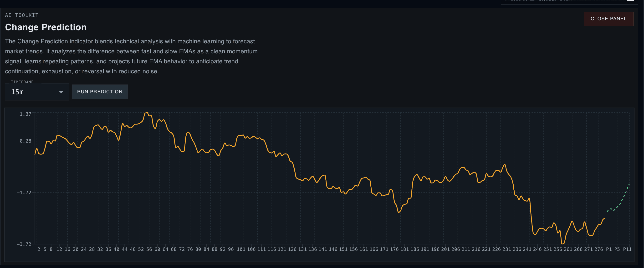Click the Close Panel button
644x268 pixels.
tap(608, 19)
